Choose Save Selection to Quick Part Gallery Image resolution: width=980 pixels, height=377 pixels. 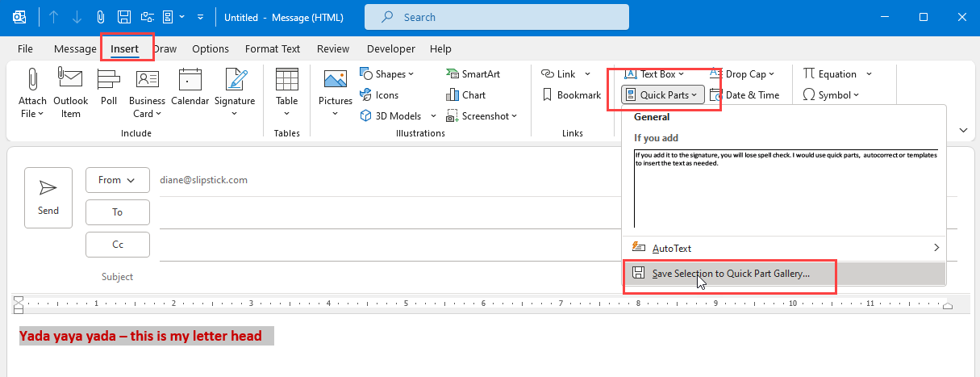pyautogui.click(x=730, y=274)
